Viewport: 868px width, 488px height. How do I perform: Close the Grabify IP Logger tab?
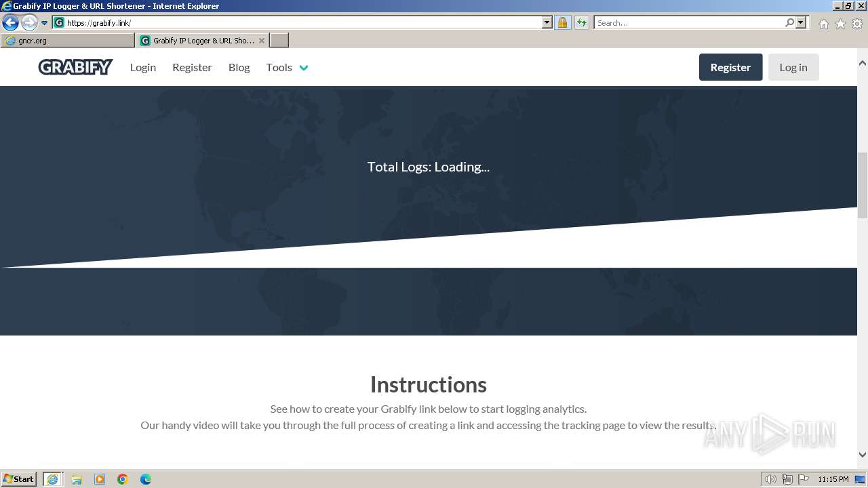pyautogui.click(x=262, y=41)
